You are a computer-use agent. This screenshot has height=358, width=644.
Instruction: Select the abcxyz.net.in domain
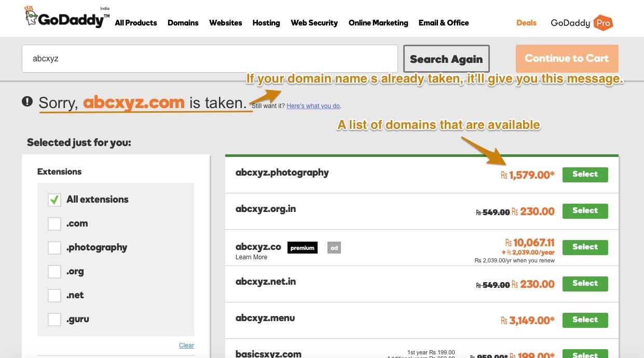585,284
